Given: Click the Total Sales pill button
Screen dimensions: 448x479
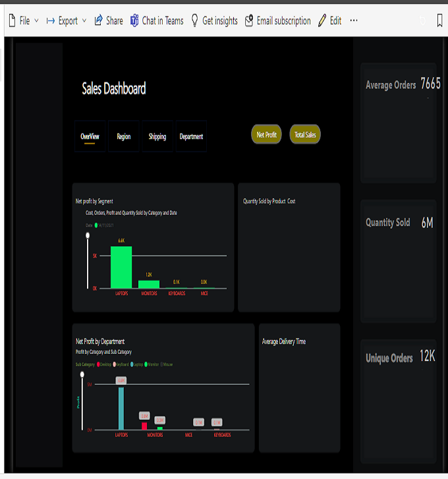Looking at the screenshot, I should point(305,134).
